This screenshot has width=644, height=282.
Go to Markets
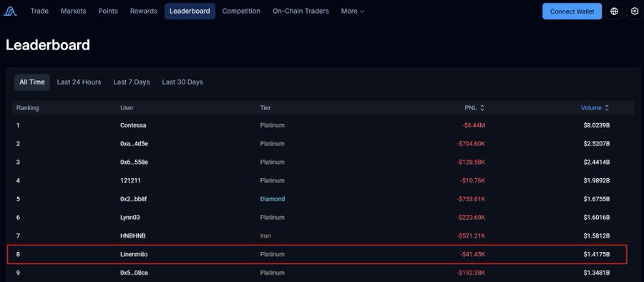pyautogui.click(x=74, y=11)
